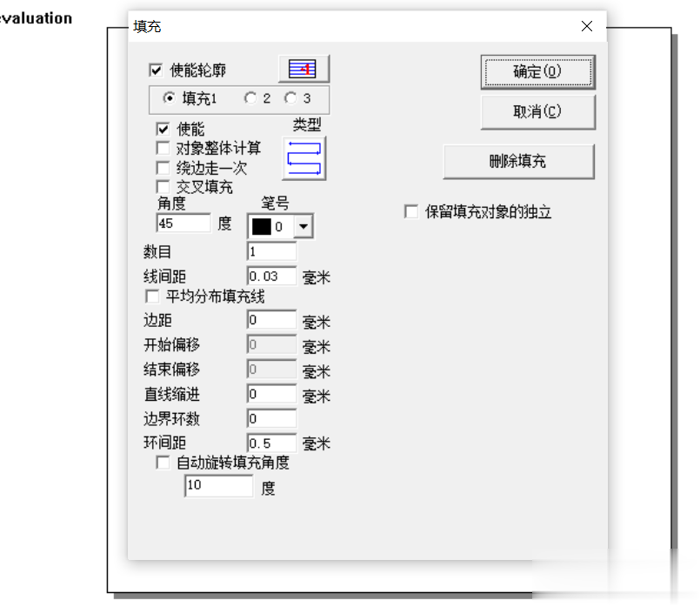Click the 环间距 field showing 0.5
The width and height of the screenshot is (700, 606).
(x=272, y=443)
